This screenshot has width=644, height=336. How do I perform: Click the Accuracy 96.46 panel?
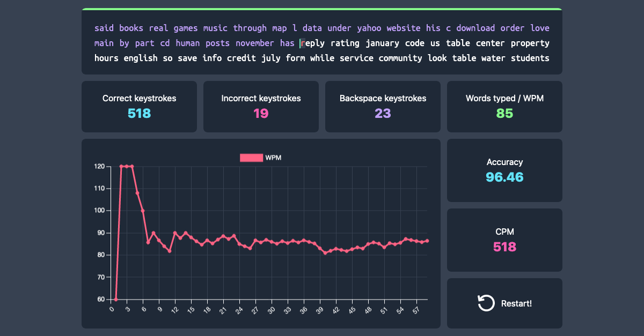(x=504, y=170)
